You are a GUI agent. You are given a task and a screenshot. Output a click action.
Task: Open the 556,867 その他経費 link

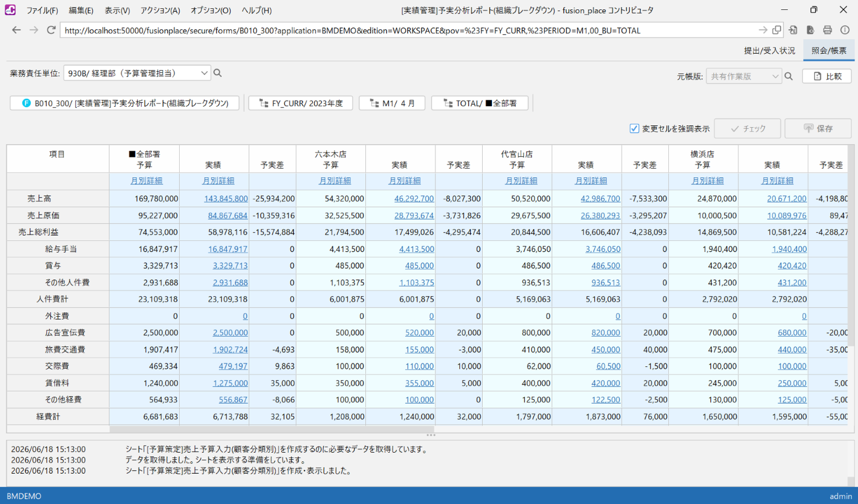pyautogui.click(x=233, y=400)
